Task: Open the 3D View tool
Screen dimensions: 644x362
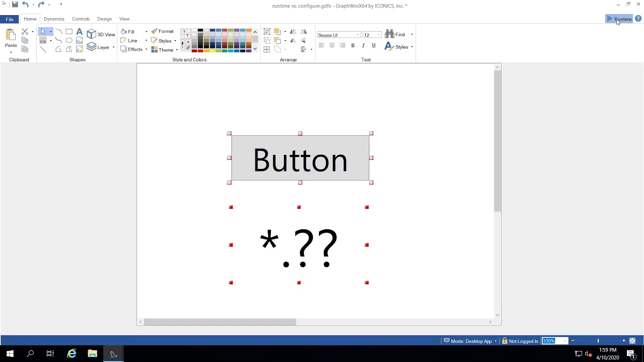Action: 101,34
